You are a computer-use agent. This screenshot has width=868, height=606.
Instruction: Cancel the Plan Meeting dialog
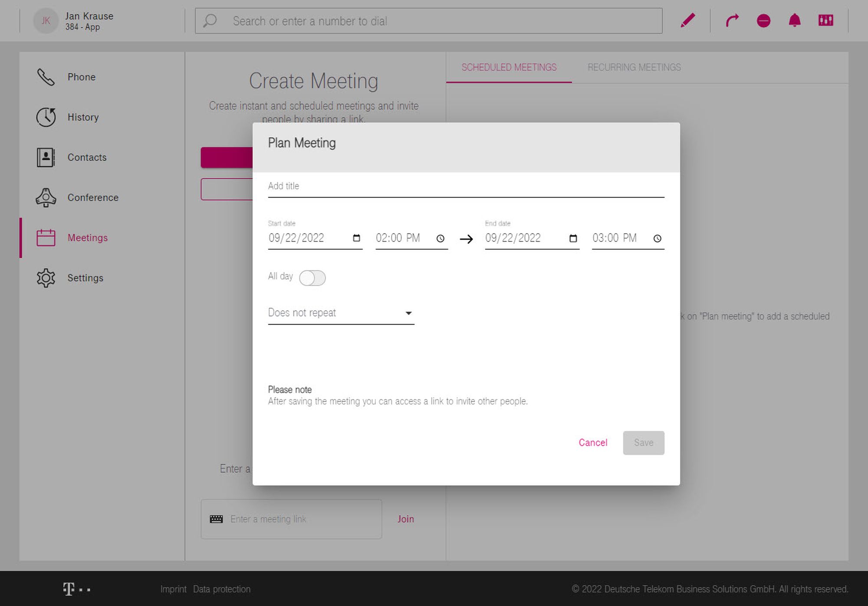click(592, 442)
